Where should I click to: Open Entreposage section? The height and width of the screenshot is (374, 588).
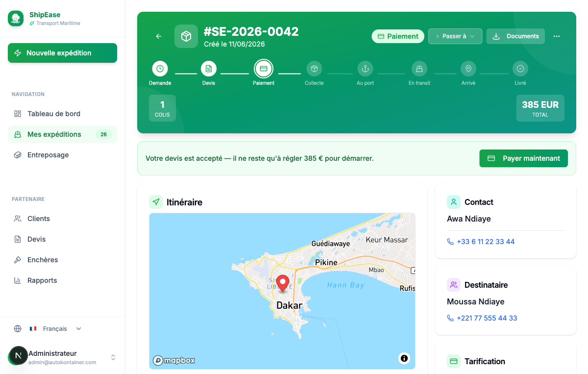click(62, 155)
